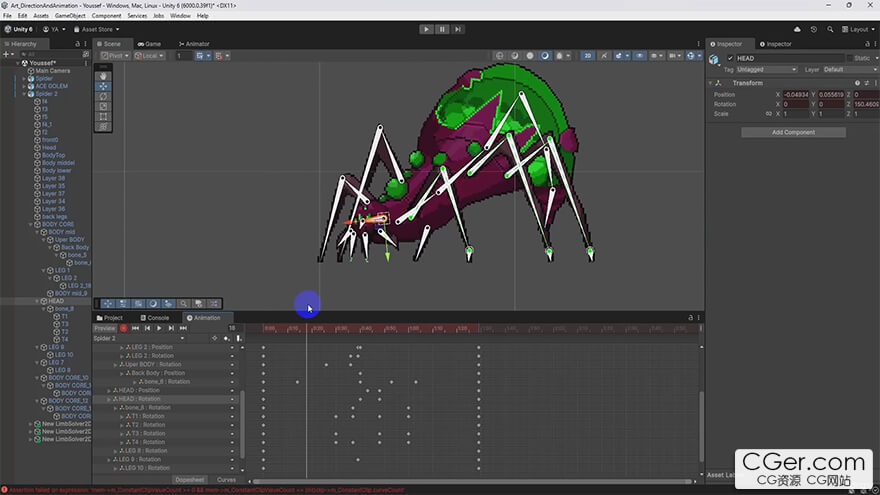Click the Rotation Z value field
The width and height of the screenshot is (880, 495).
pyautogui.click(x=866, y=104)
